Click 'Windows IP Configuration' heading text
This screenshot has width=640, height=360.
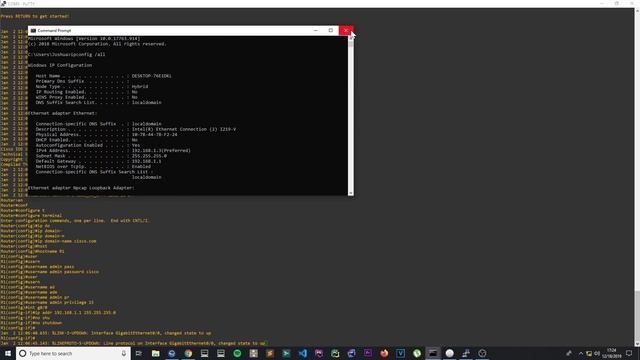(x=60, y=65)
